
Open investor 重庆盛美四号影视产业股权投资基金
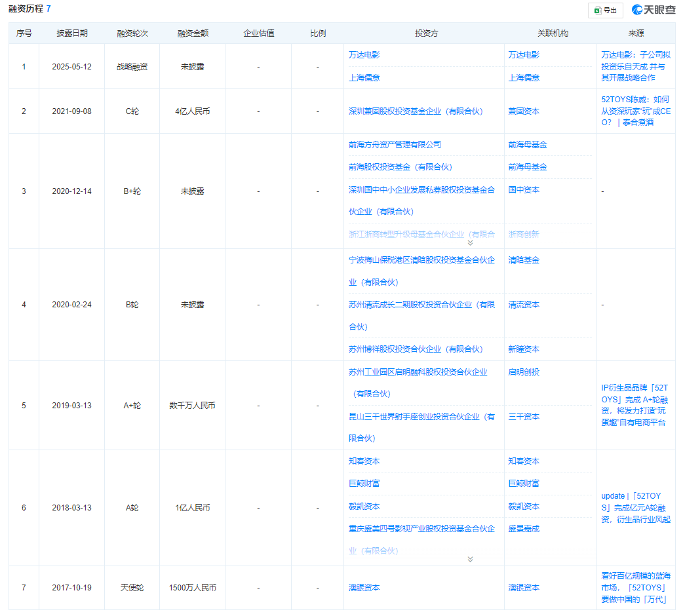point(421,540)
